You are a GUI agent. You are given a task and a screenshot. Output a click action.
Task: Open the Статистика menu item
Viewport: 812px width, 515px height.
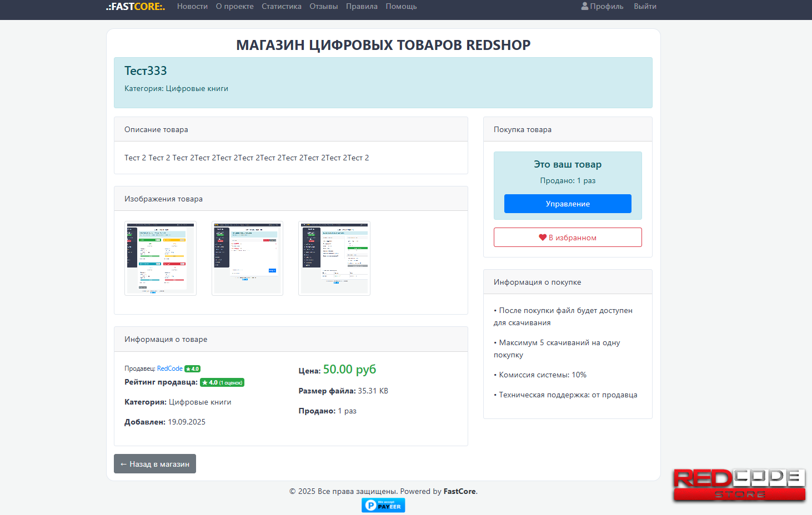point(282,7)
